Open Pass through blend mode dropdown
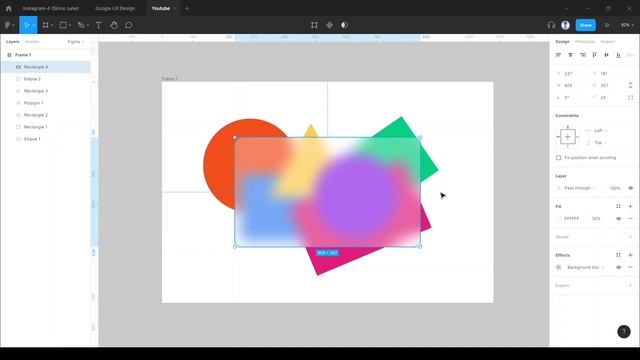Image resolution: width=640 pixels, height=360 pixels. click(580, 188)
